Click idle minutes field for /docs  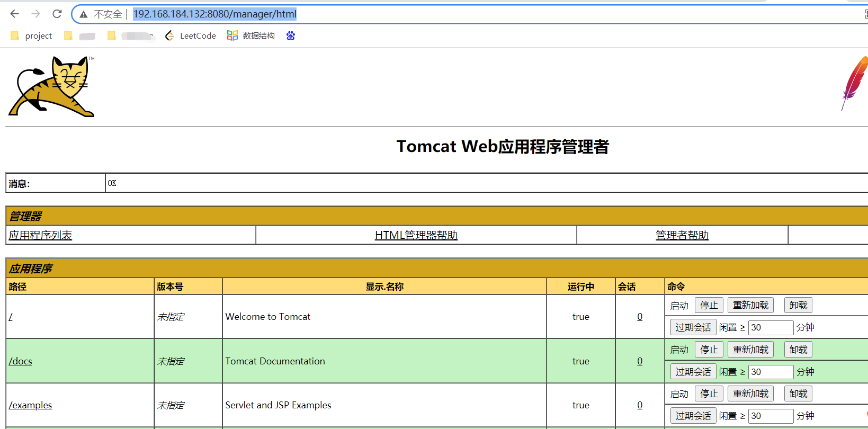(x=771, y=372)
